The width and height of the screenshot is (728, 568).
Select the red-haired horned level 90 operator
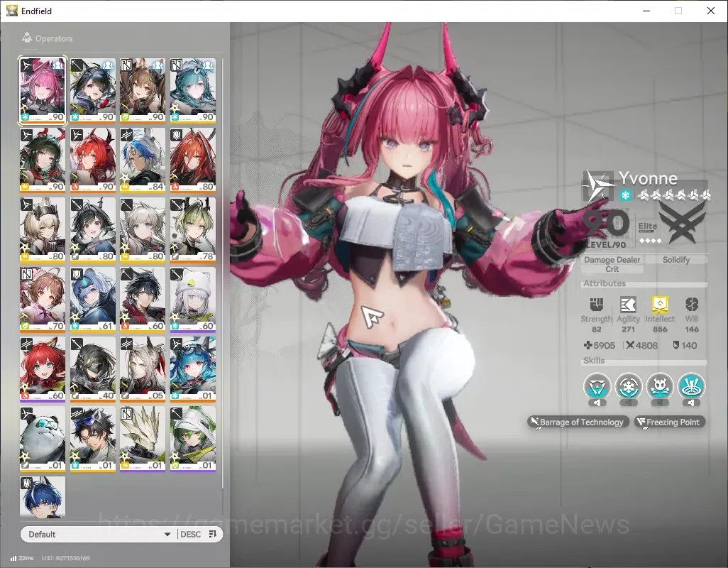(92, 160)
